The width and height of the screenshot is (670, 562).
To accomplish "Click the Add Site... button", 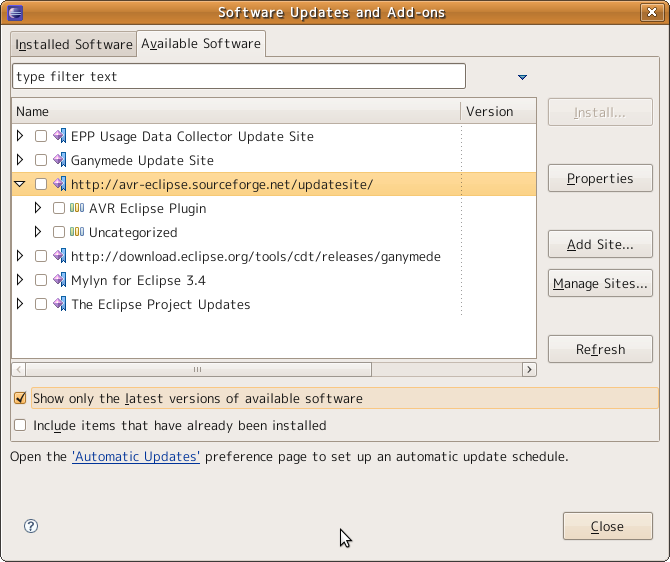I will click(600, 244).
